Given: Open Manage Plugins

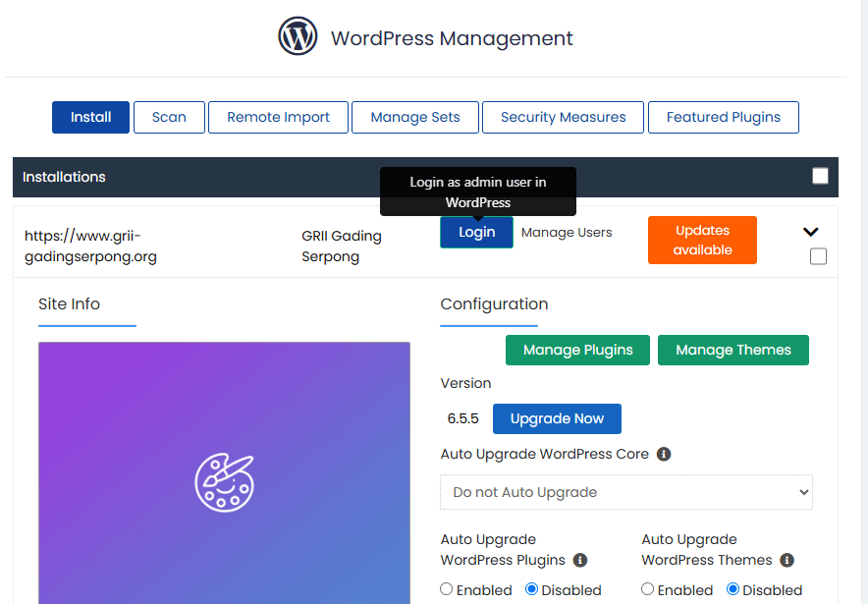Looking at the screenshot, I should (x=578, y=350).
